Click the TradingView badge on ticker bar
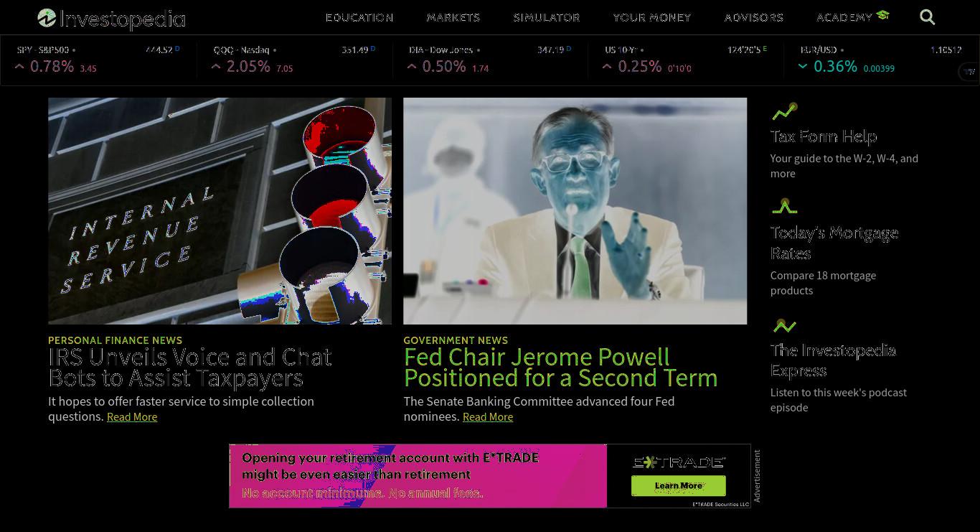 (x=969, y=71)
